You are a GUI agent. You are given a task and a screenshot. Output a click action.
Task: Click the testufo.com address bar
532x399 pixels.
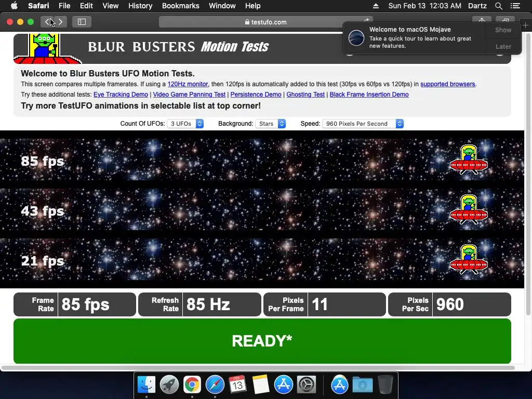265,22
